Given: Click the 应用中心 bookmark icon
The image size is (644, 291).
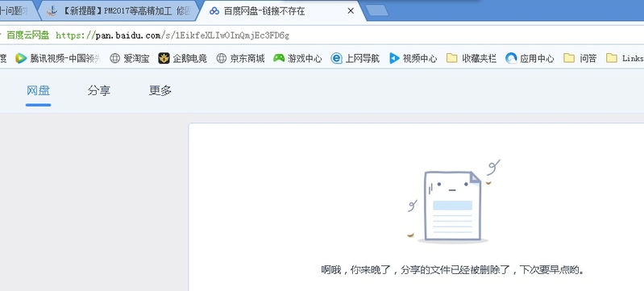Looking at the screenshot, I should pyautogui.click(x=511, y=58).
